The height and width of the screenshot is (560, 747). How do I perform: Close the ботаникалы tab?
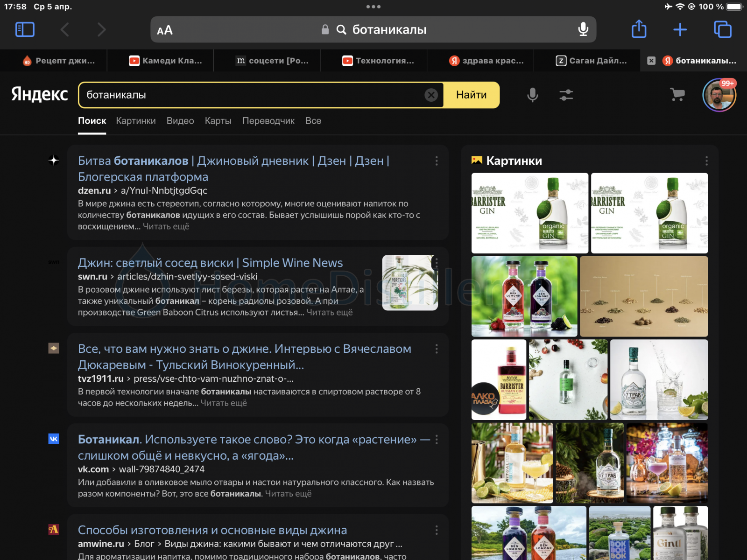(x=651, y=61)
